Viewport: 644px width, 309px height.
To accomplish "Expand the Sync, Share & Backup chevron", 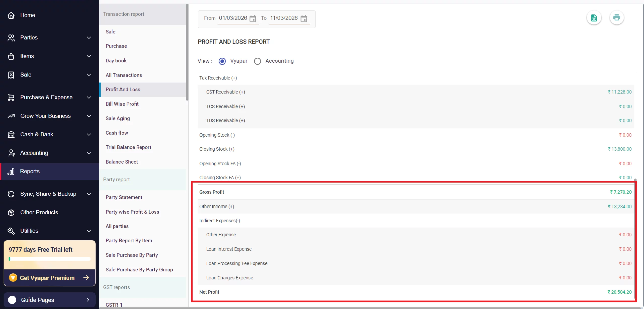I will coord(89,194).
